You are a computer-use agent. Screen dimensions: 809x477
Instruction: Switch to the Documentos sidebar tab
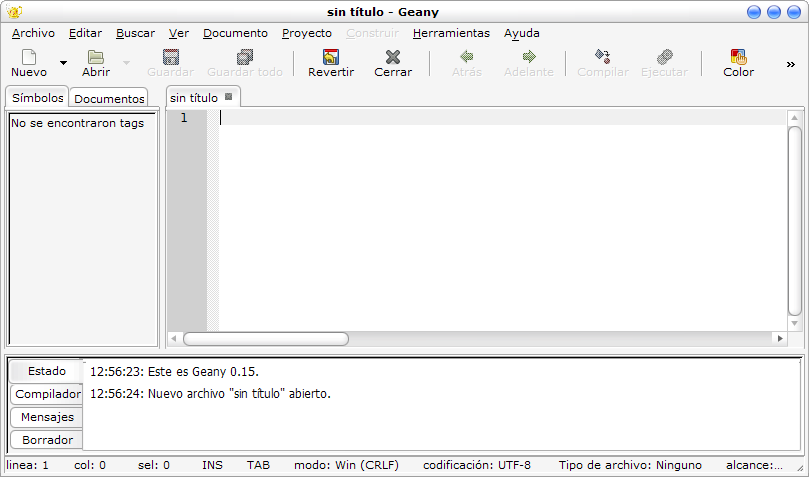109,99
